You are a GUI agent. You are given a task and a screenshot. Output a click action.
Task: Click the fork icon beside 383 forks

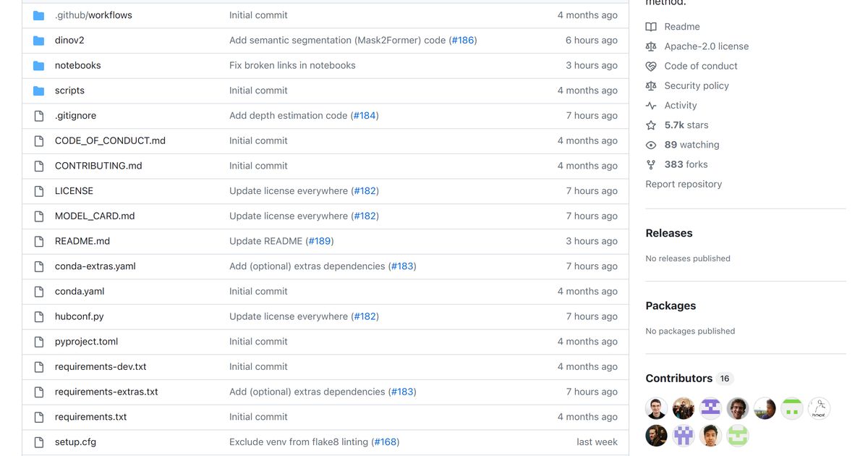pos(652,164)
